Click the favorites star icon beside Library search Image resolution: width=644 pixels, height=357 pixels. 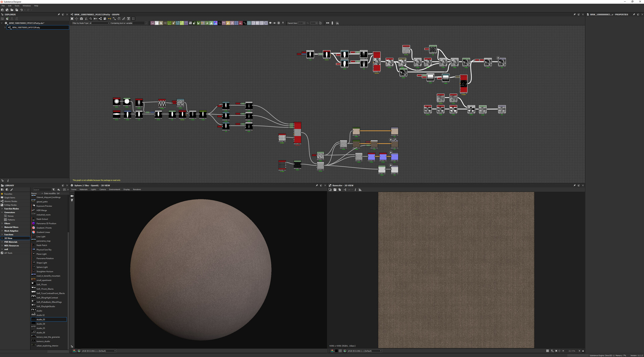pos(59,190)
